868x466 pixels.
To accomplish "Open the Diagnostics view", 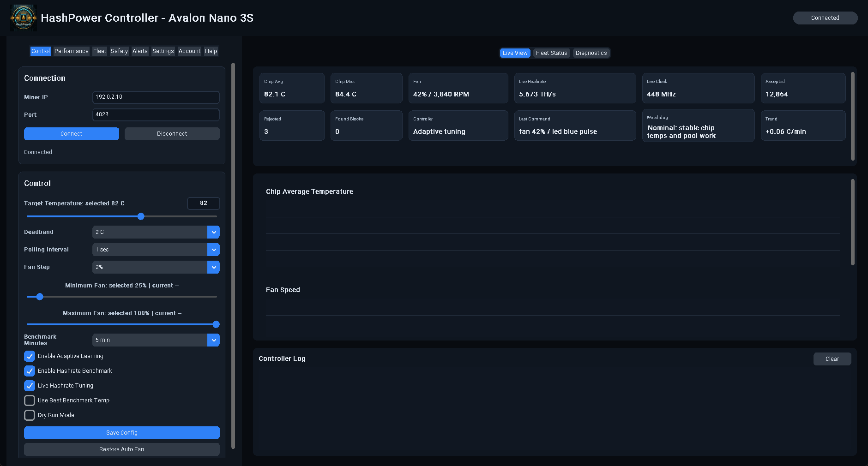I will [x=591, y=53].
